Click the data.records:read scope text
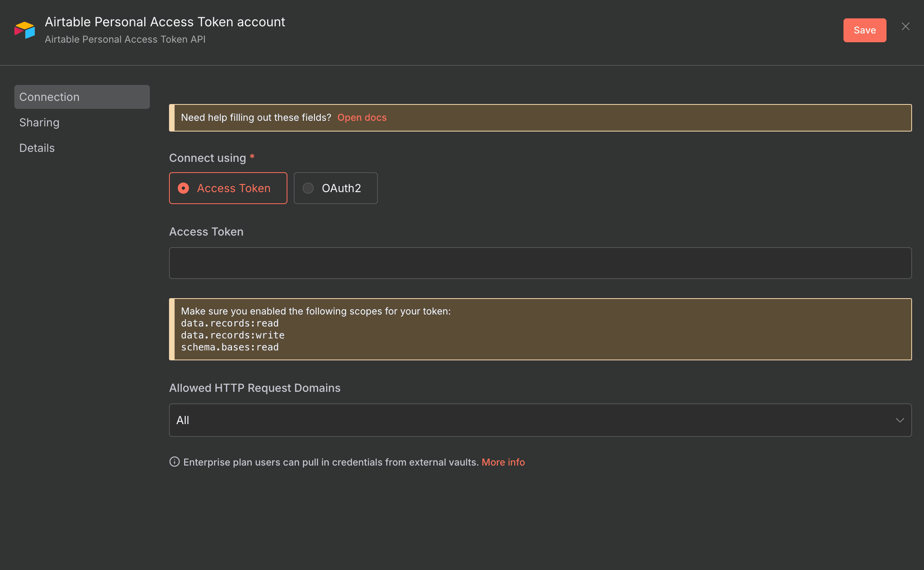This screenshot has width=924, height=570. [230, 323]
